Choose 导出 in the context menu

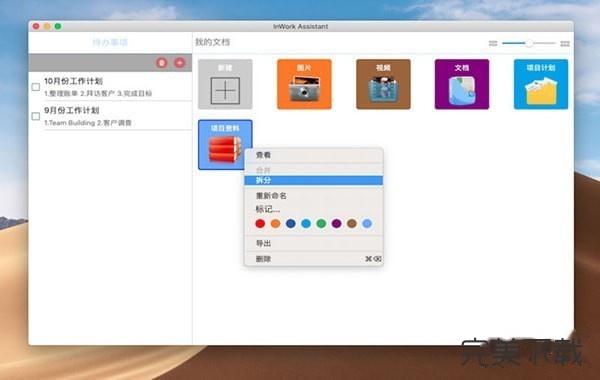pos(313,243)
